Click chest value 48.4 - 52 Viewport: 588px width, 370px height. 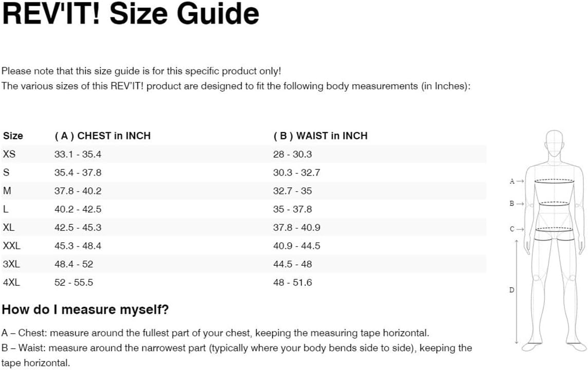click(73, 264)
